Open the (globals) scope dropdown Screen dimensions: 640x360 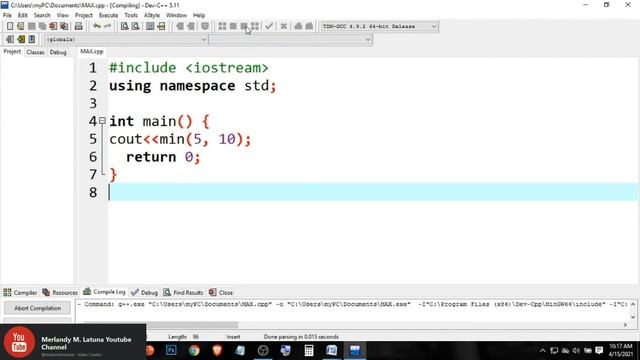[126, 40]
